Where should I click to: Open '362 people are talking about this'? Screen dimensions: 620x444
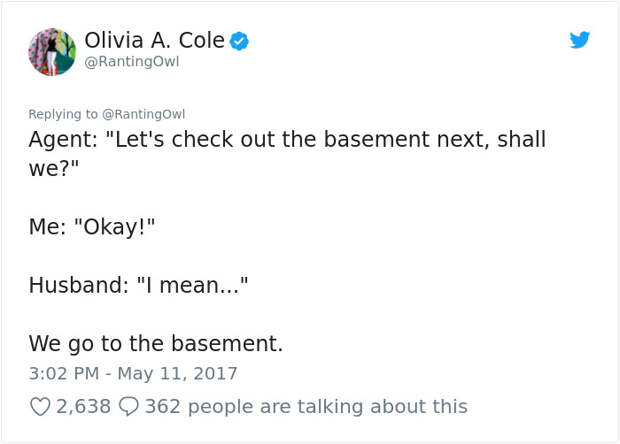click(306, 406)
